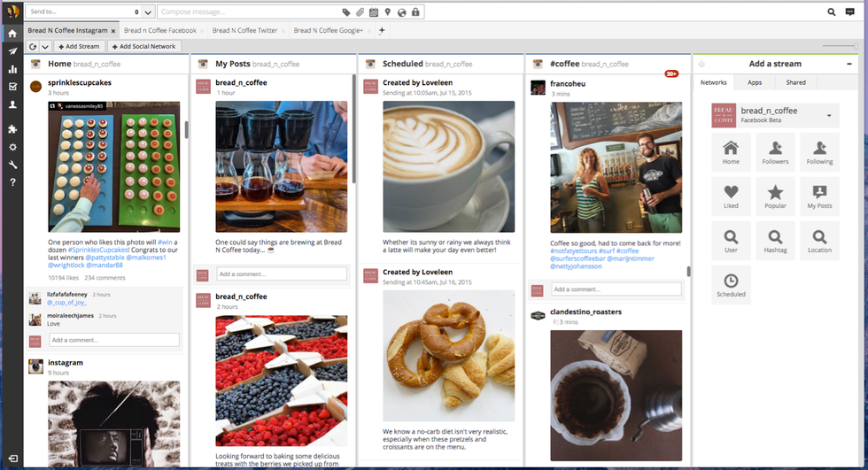The width and height of the screenshot is (868, 470).
Task: Open Analytics bar chart sidebar icon
Action: (x=12, y=69)
